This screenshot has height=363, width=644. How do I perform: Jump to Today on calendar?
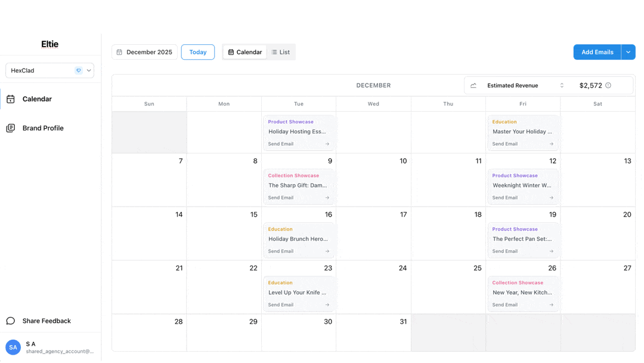pos(198,53)
